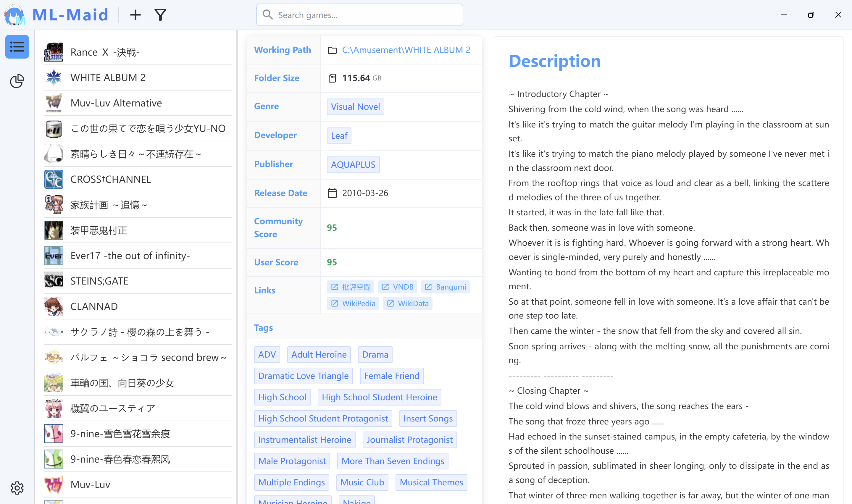
Task: Click the YU-NO elf logo thumbnail
Action: [54, 129]
